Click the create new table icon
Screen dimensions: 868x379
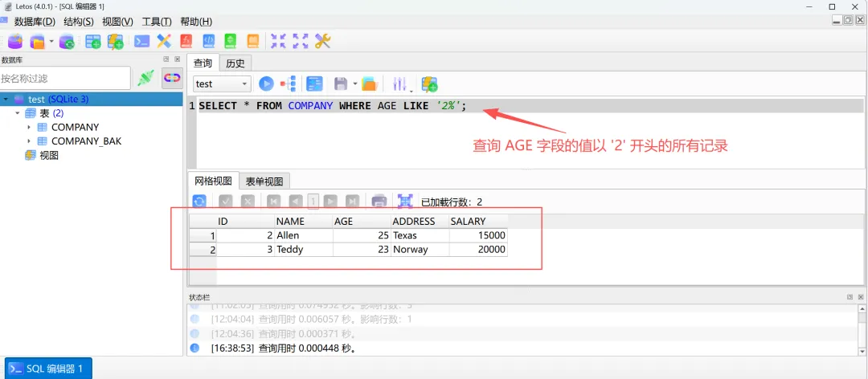click(x=93, y=41)
